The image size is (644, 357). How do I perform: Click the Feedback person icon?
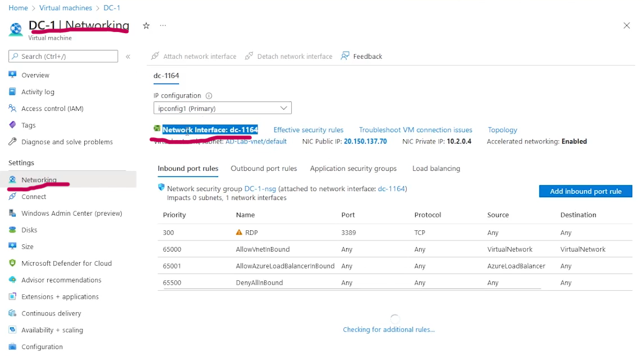[345, 56]
